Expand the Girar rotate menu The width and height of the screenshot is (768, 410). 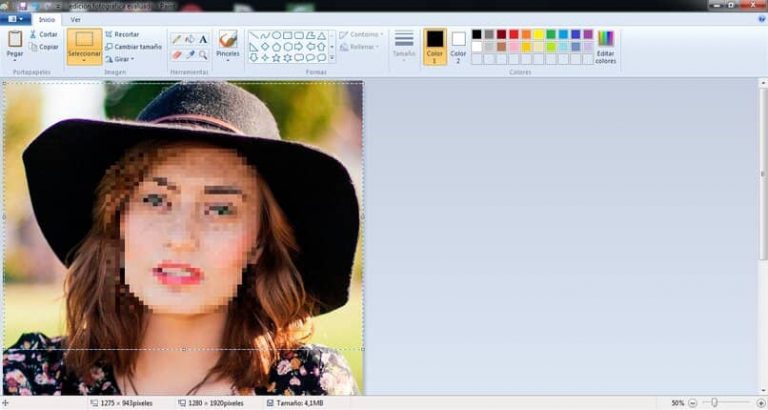click(x=120, y=59)
